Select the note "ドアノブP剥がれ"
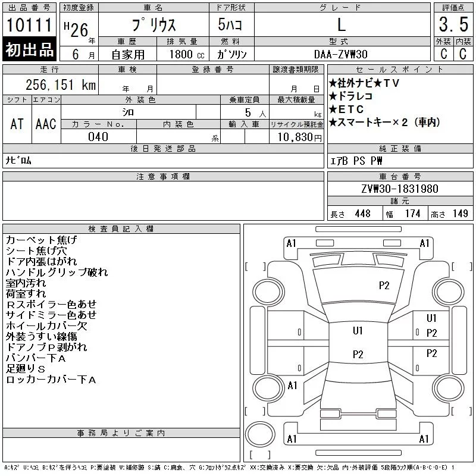 [47, 347]
